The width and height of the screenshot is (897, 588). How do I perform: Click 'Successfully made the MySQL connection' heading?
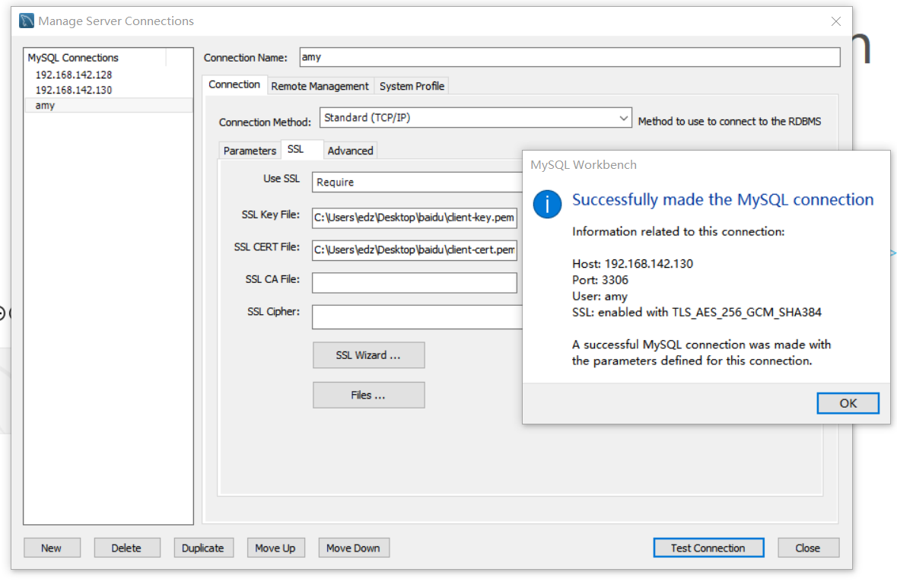tap(723, 199)
